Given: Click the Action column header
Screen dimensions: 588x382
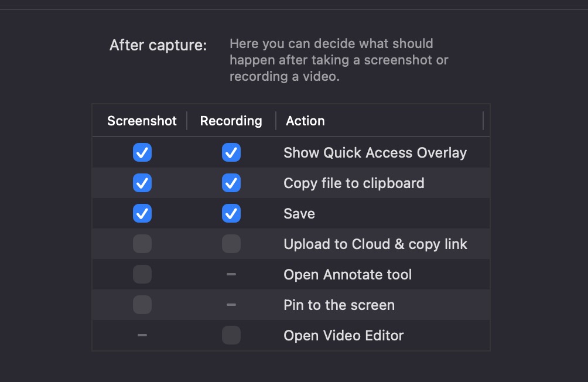Looking at the screenshot, I should point(305,121).
